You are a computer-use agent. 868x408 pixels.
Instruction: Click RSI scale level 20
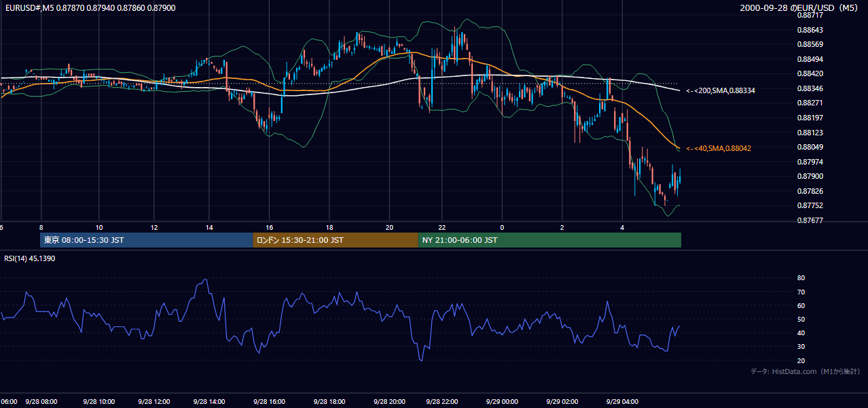tap(801, 361)
